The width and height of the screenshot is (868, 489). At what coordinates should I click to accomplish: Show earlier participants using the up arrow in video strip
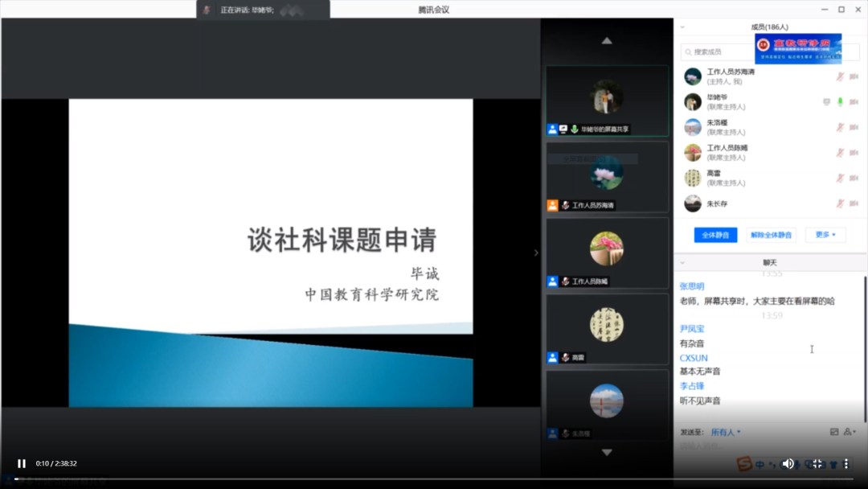607,40
